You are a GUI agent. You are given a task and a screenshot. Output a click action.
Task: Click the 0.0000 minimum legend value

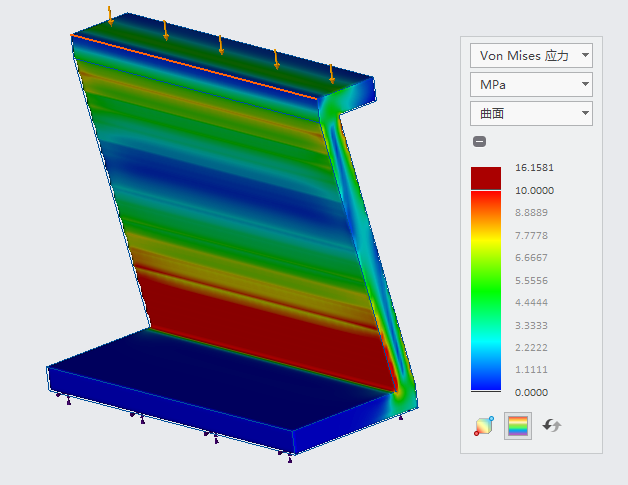(x=531, y=393)
